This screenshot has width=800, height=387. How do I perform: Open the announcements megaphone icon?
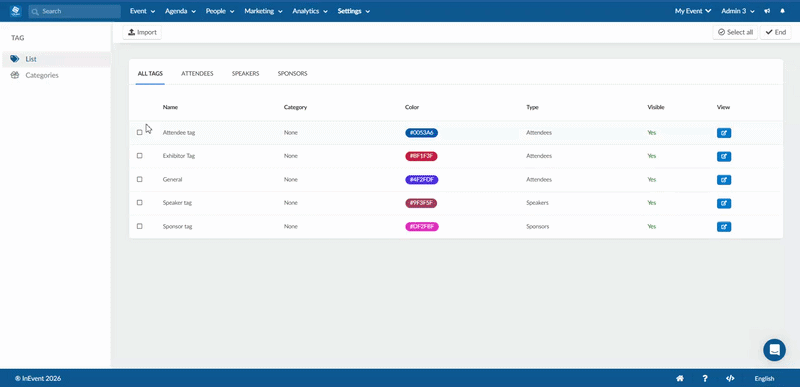click(x=767, y=11)
